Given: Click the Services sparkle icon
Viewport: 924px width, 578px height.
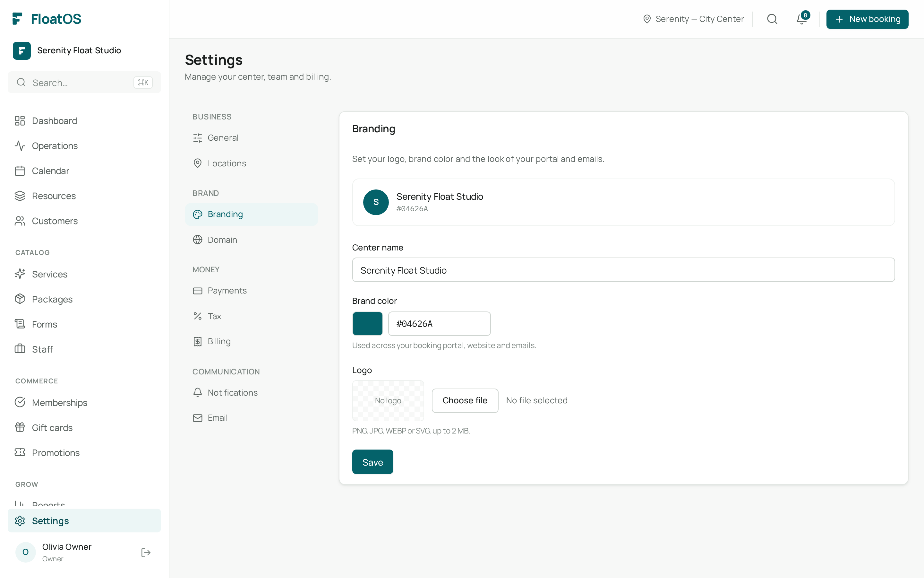Looking at the screenshot, I should pyautogui.click(x=20, y=274).
